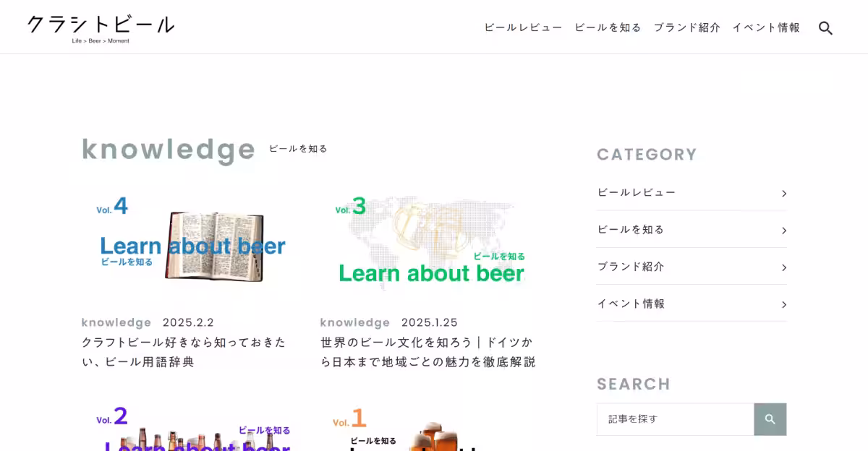This screenshot has height=451, width=868.
Task: Click the Vol. 2 beer bottles thumbnail
Action: 190,426
